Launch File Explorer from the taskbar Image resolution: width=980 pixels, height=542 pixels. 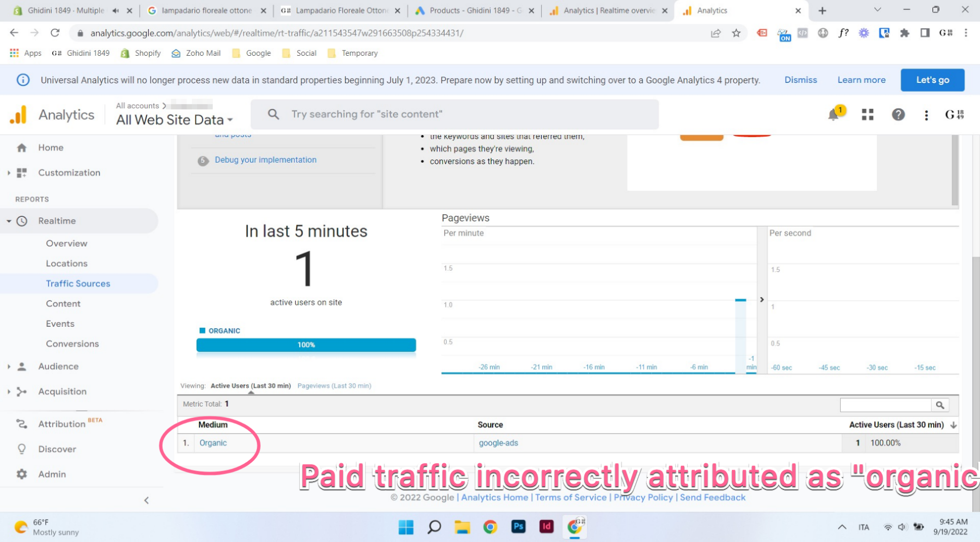click(x=462, y=527)
